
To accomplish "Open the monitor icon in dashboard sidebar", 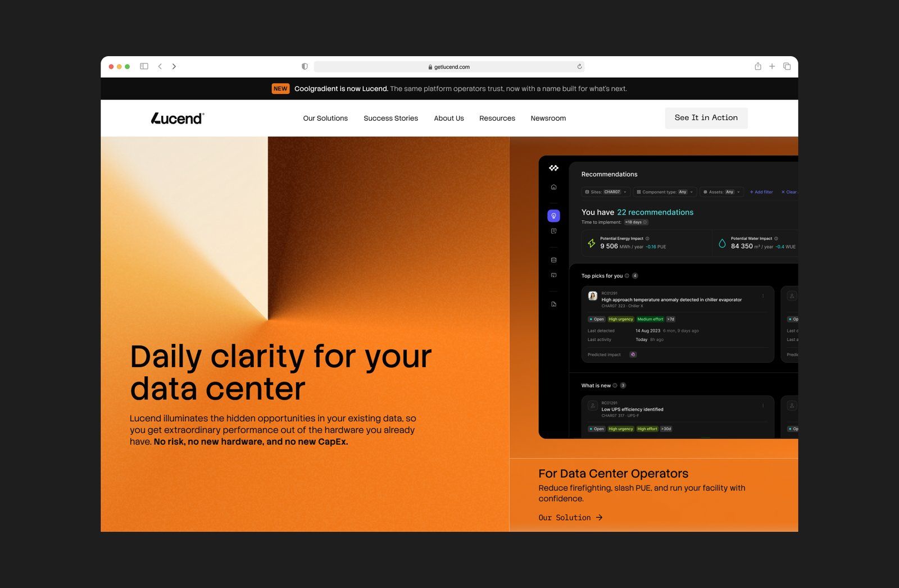I will click(553, 275).
